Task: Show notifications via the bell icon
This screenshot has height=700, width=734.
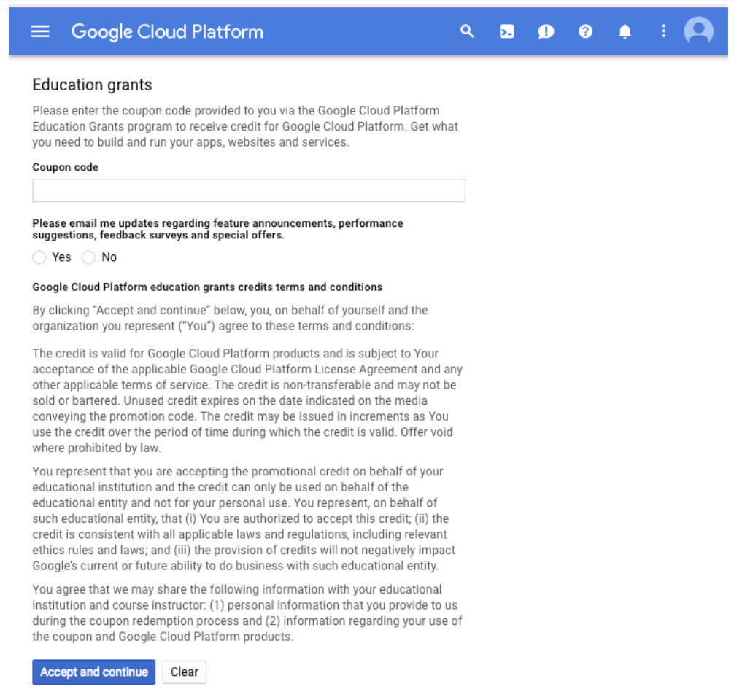Action: [x=625, y=32]
